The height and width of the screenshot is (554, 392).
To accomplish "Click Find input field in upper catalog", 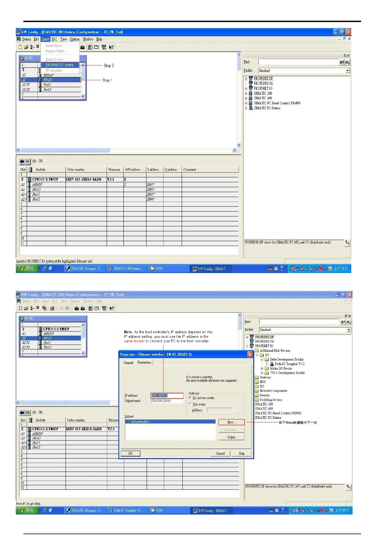I will point(298,62).
